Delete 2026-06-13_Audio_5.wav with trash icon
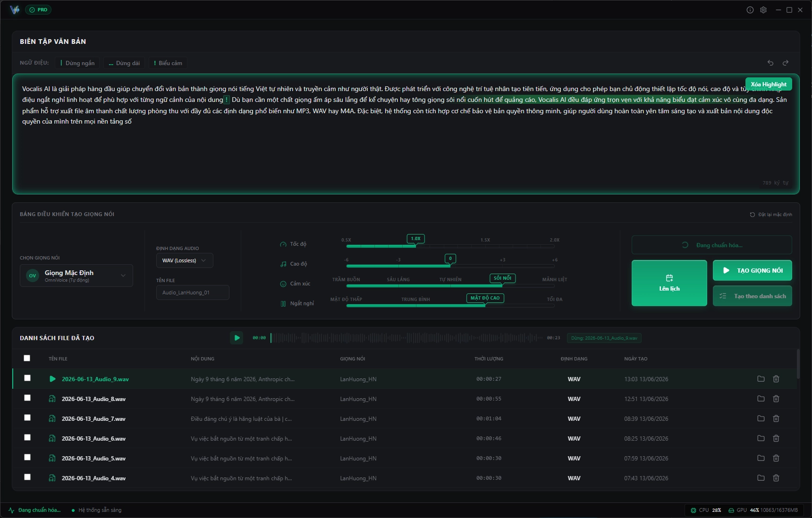The image size is (812, 518). 776,458
